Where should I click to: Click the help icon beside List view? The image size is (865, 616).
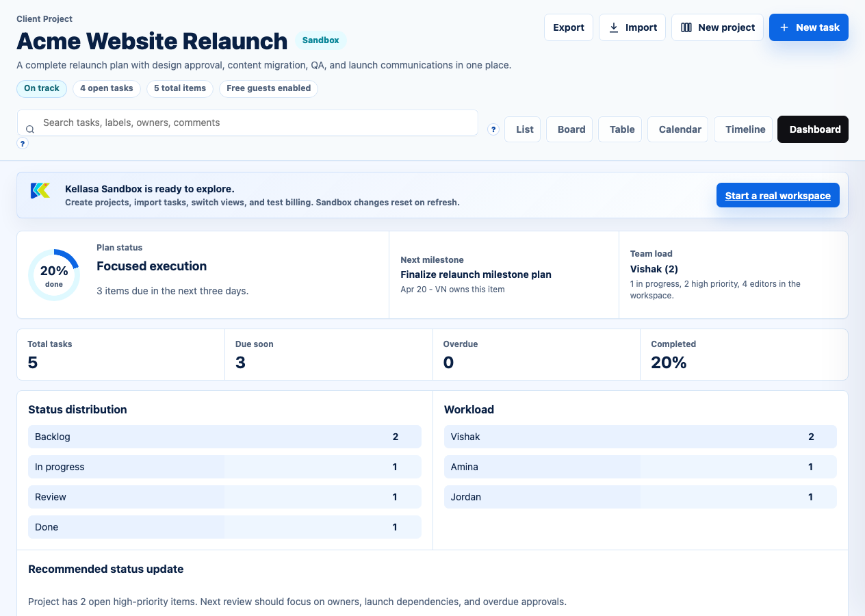click(x=493, y=129)
